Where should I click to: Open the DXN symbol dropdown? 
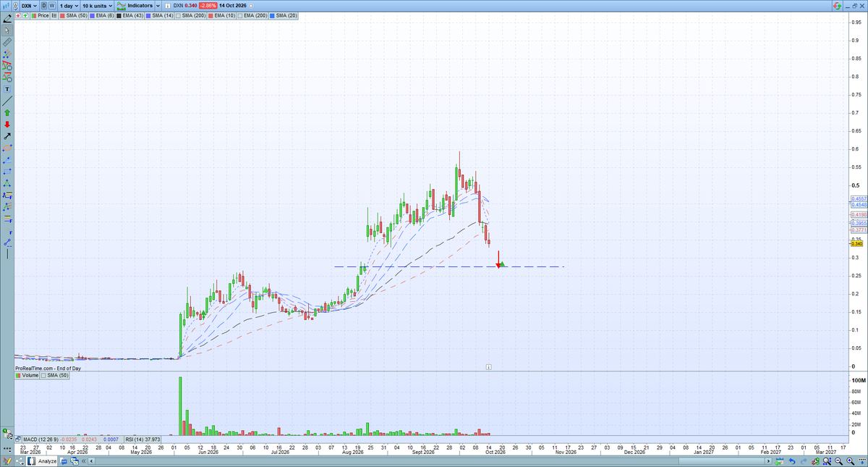click(x=29, y=5)
